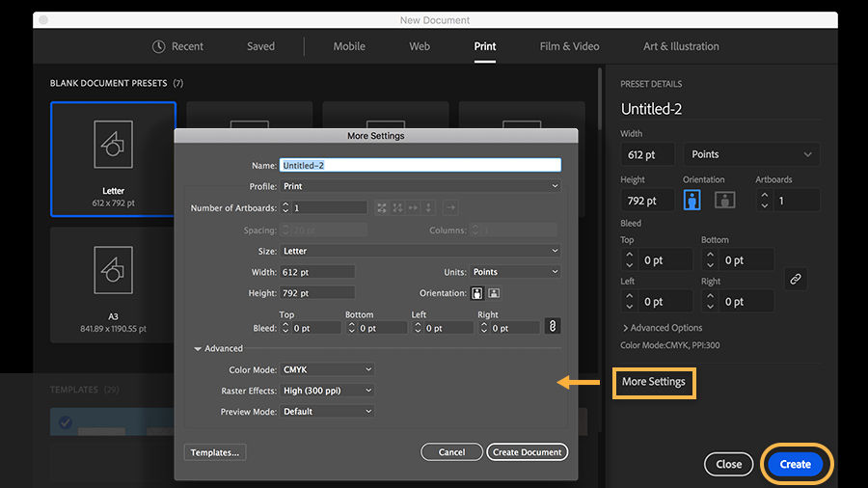Click the Templates... button

tap(214, 452)
